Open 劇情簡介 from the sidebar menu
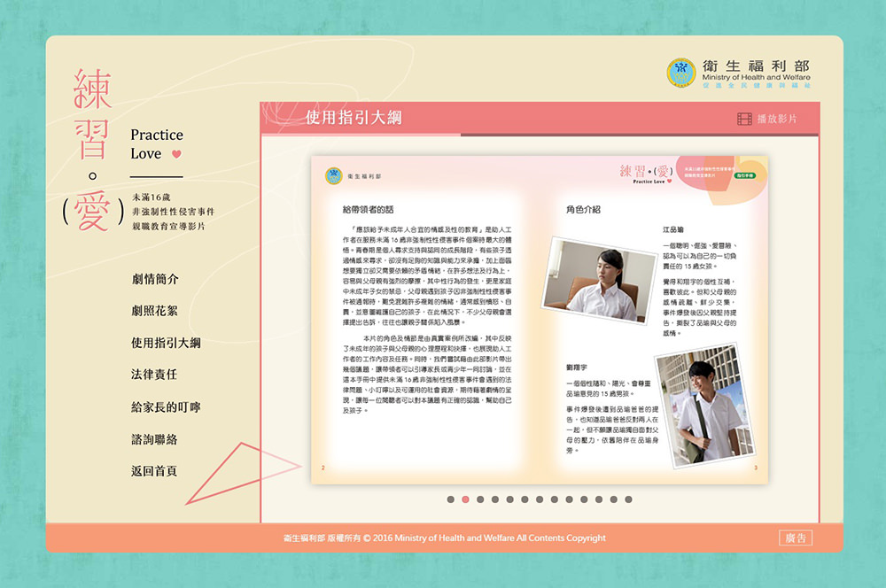Screen dimensions: 886x588 155,279
